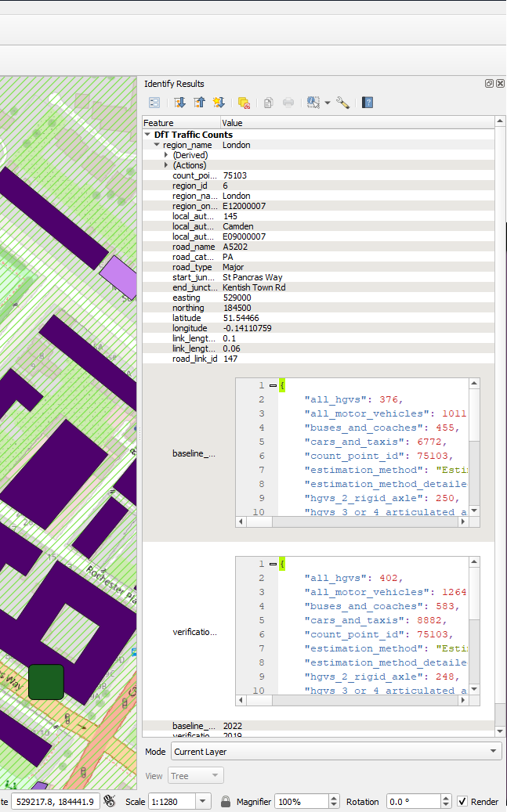The height and width of the screenshot is (812, 507).
Task: Click the coordinate input field
Action: pyautogui.click(x=55, y=802)
